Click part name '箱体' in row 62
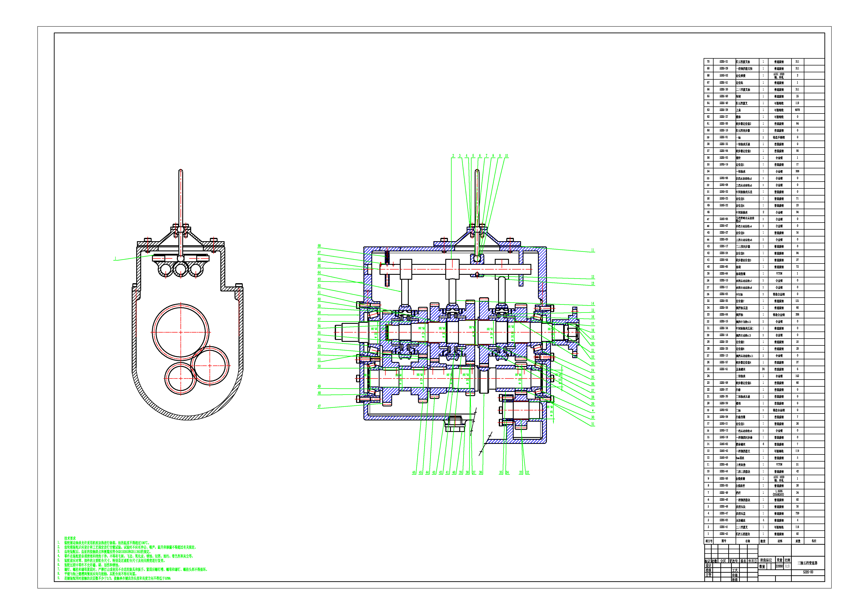Image resolution: width=868 pixels, height=614 pixels. [x=738, y=117]
